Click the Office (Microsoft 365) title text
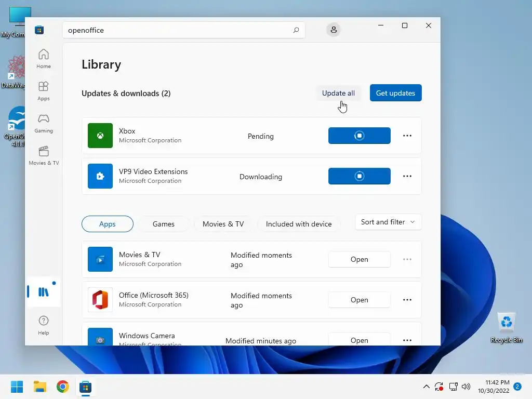 point(153,295)
